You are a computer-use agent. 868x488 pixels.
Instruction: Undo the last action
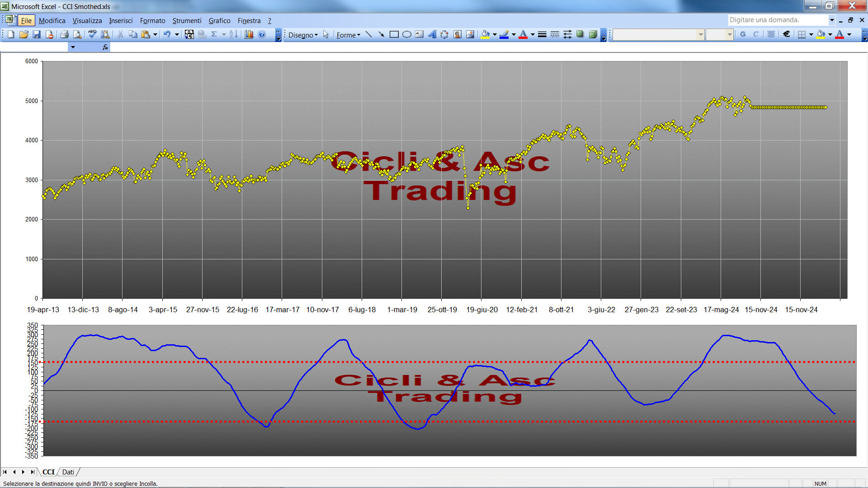click(x=167, y=34)
